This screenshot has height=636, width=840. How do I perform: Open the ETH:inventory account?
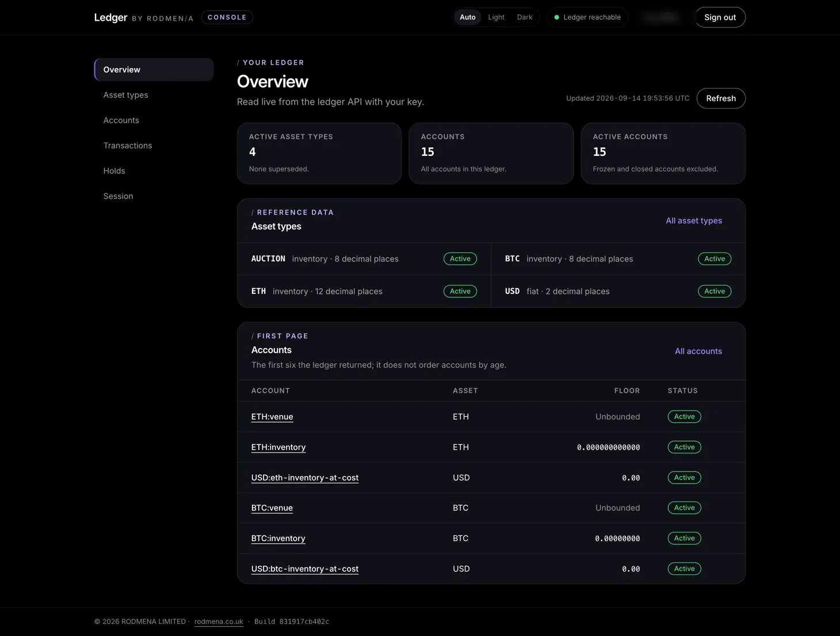[x=278, y=447]
